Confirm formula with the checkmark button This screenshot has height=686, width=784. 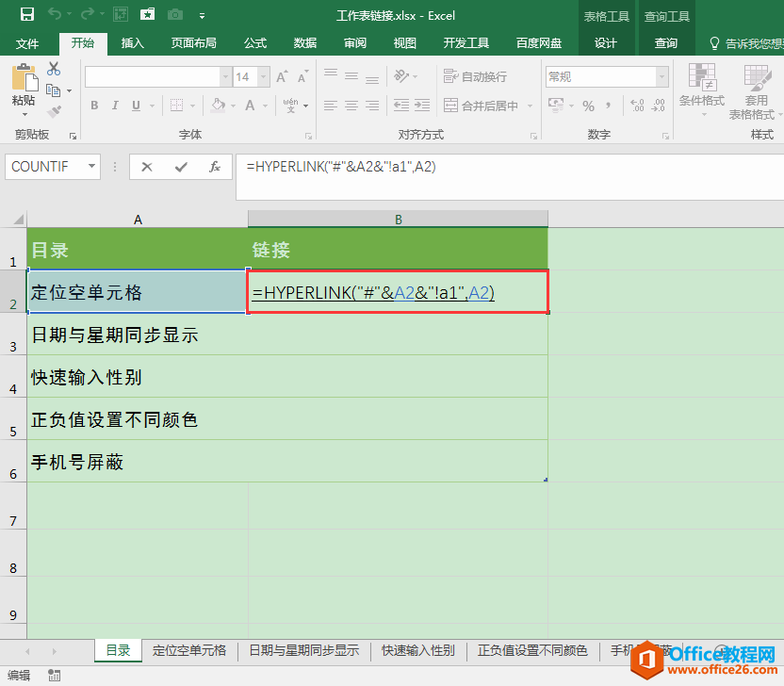pos(181,167)
